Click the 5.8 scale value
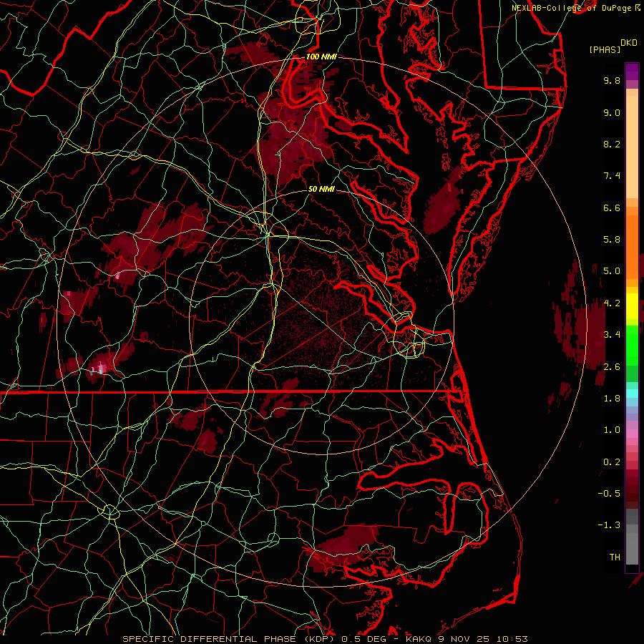This screenshot has width=644, height=644. [x=612, y=240]
